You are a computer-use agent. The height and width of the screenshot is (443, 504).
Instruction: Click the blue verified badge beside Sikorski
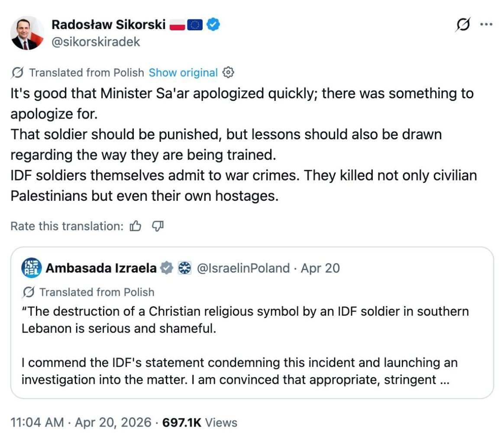[x=213, y=25]
